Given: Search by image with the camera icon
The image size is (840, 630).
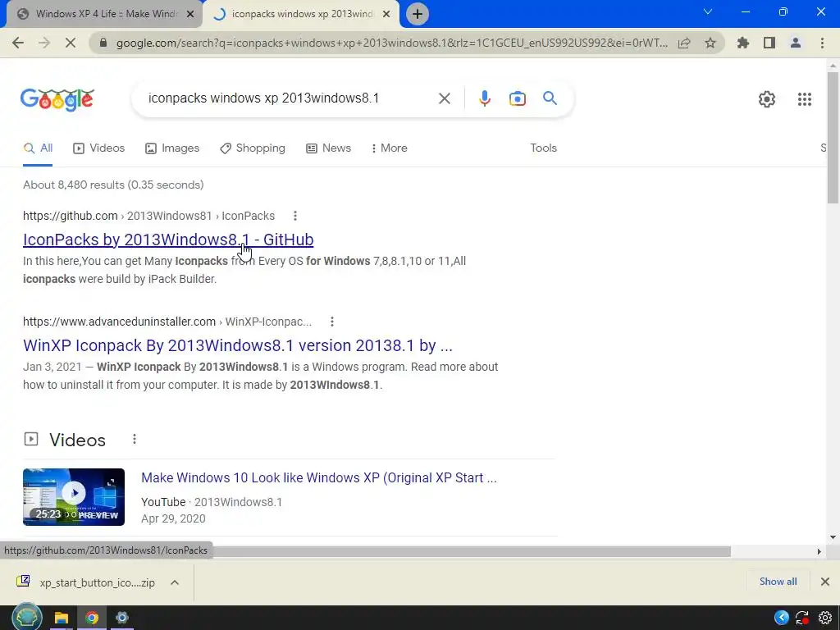Looking at the screenshot, I should coord(517,98).
